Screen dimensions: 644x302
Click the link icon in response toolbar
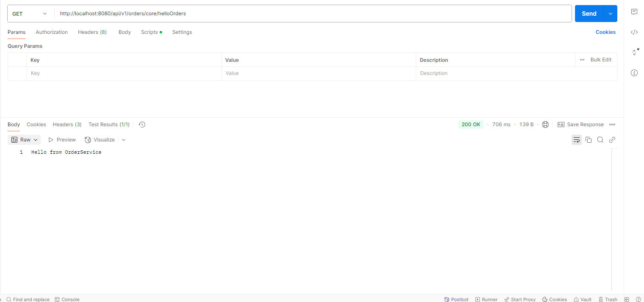click(x=612, y=140)
